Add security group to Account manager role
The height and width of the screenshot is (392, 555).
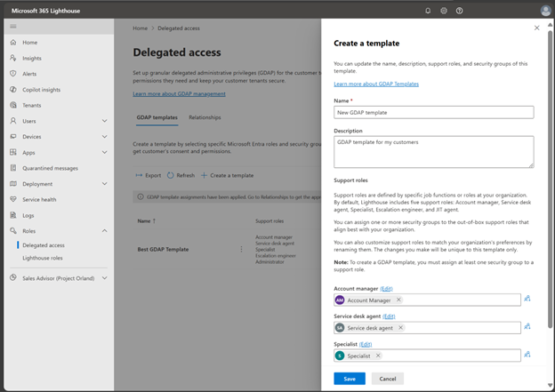tap(527, 299)
